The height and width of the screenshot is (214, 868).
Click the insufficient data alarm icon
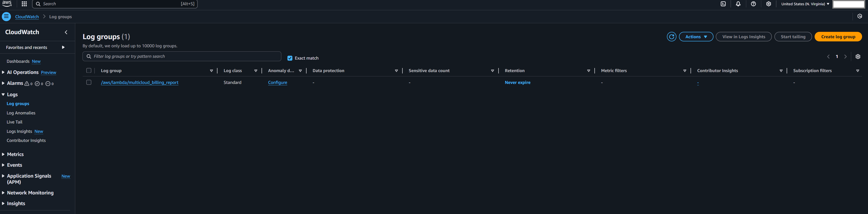point(48,84)
